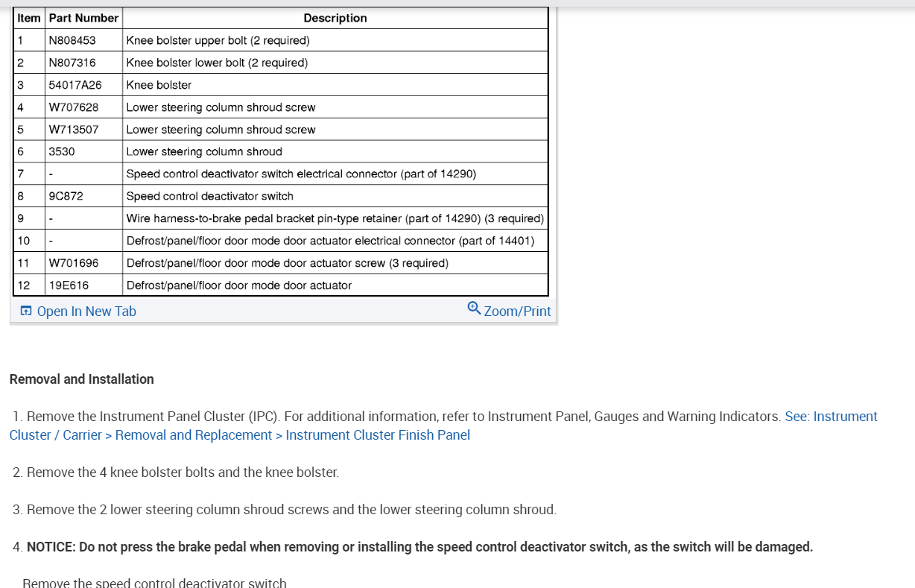This screenshot has height=588, width=915.
Task: Click the Part Number column header
Action: click(83, 18)
